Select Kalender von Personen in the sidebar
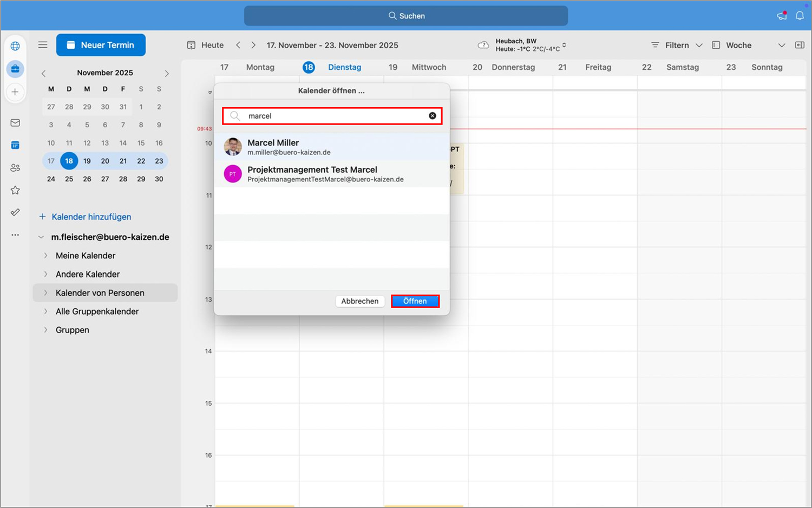This screenshot has height=508, width=812. (100, 292)
